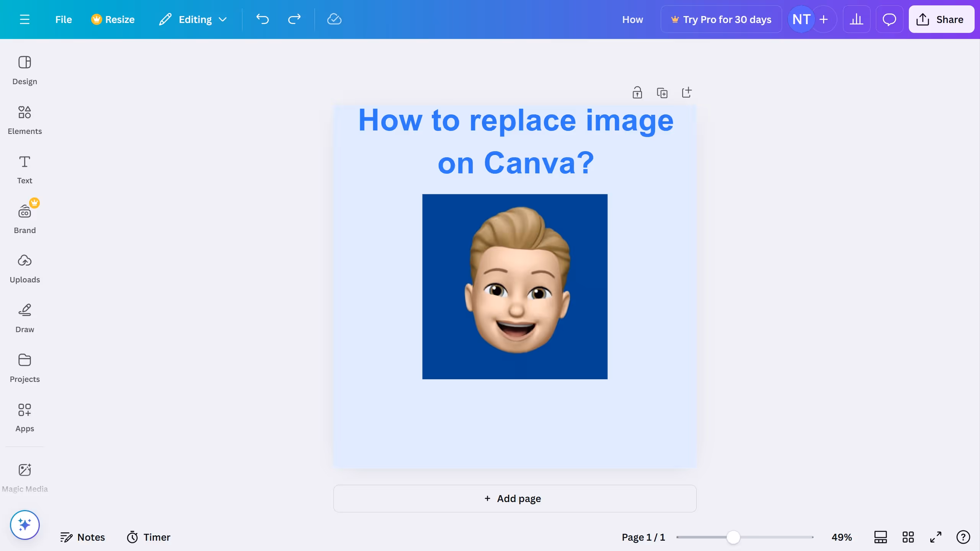Click the Try Pro for 30 days button
The image size is (980, 551).
click(x=721, y=19)
